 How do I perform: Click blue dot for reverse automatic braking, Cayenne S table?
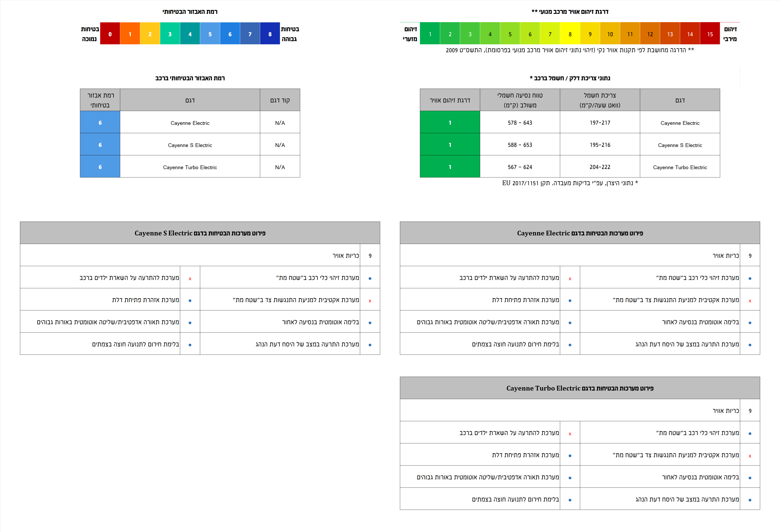tap(370, 323)
